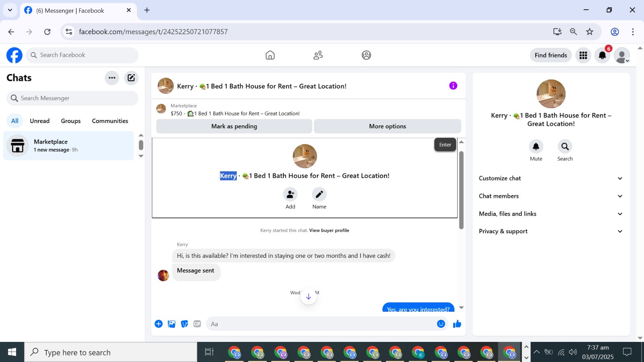
Task: Open Chats options three-dot menu
Action: pos(112,78)
